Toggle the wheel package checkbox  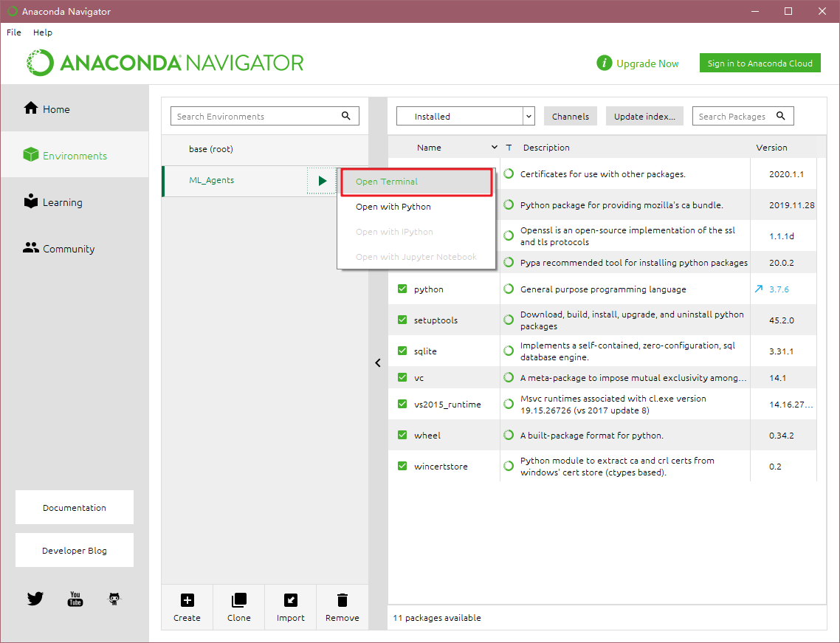pyautogui.click(x=402, y=435)
